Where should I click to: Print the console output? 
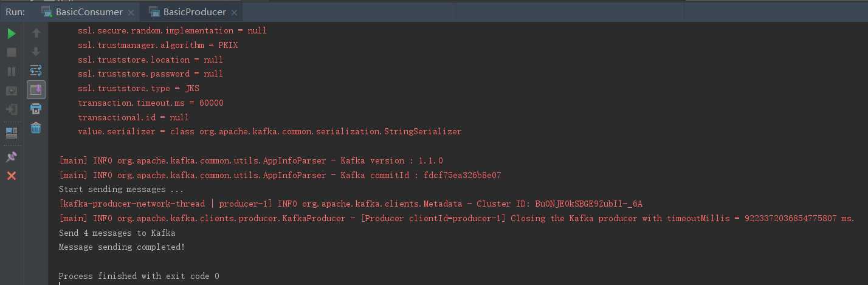coord(36,109)
